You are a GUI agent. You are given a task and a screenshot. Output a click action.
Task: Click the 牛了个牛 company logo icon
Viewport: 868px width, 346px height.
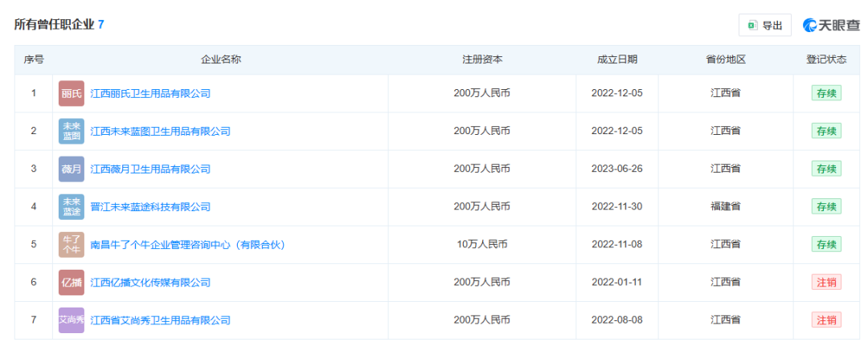coord(72,244)
